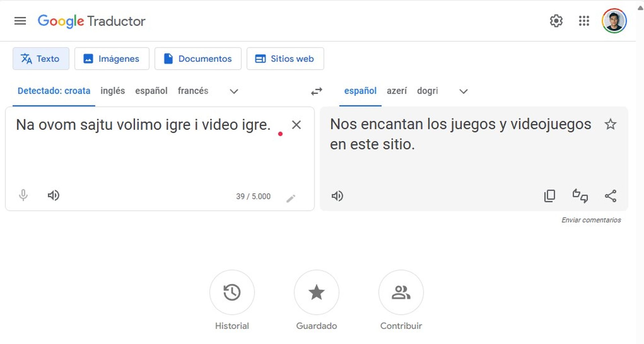The height and width of the screenshot is (344, 644).
Task: Expand the source language list
Action: [233, 91]
